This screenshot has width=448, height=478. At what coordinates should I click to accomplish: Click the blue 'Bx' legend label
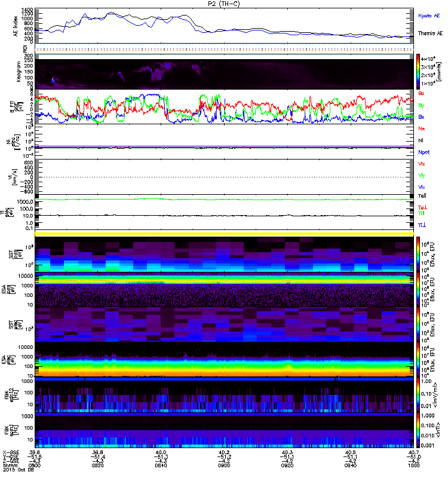(421, 117)
